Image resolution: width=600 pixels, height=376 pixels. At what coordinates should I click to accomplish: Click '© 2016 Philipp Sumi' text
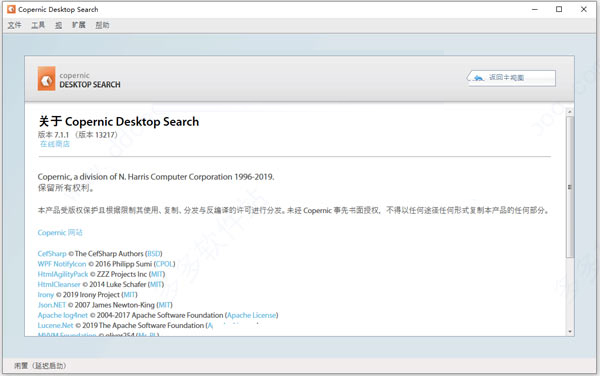tap(120, 264)
